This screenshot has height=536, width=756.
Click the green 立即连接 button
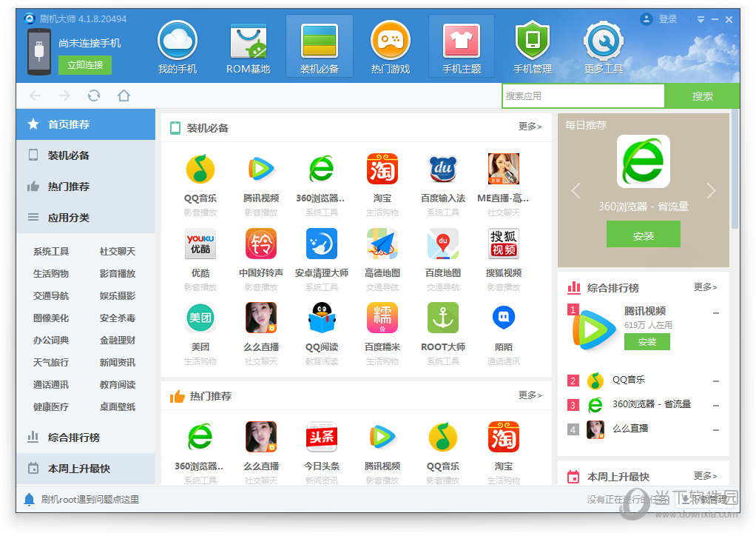[85, 65]
